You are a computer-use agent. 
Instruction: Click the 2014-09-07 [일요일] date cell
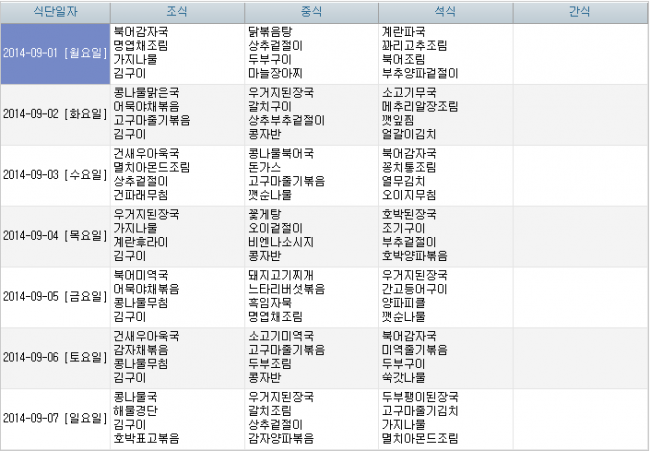click(54, 418)
